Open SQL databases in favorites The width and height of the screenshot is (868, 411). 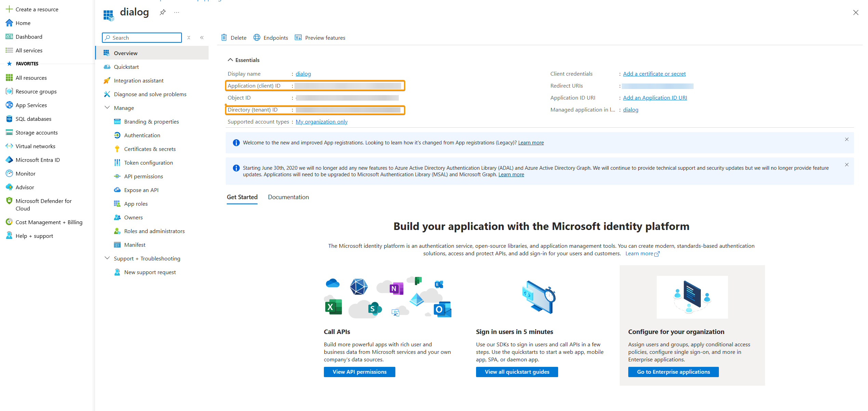click(33, 119)
